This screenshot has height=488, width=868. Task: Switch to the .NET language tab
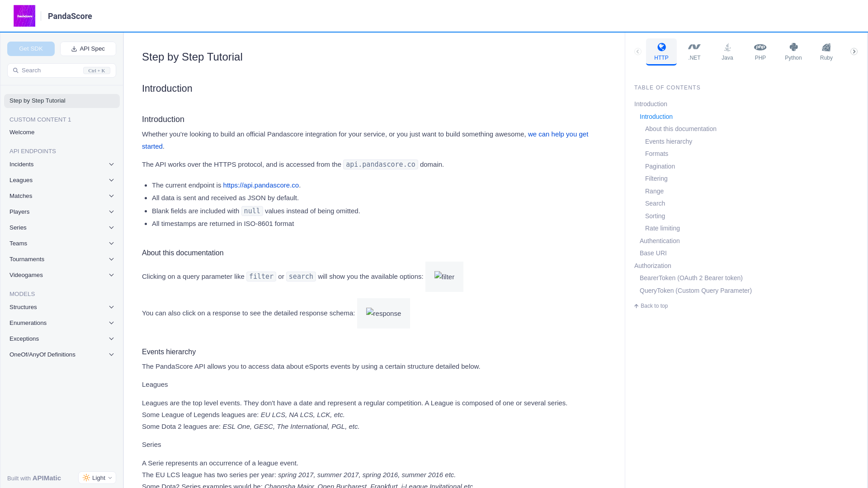tap(694, 52)
